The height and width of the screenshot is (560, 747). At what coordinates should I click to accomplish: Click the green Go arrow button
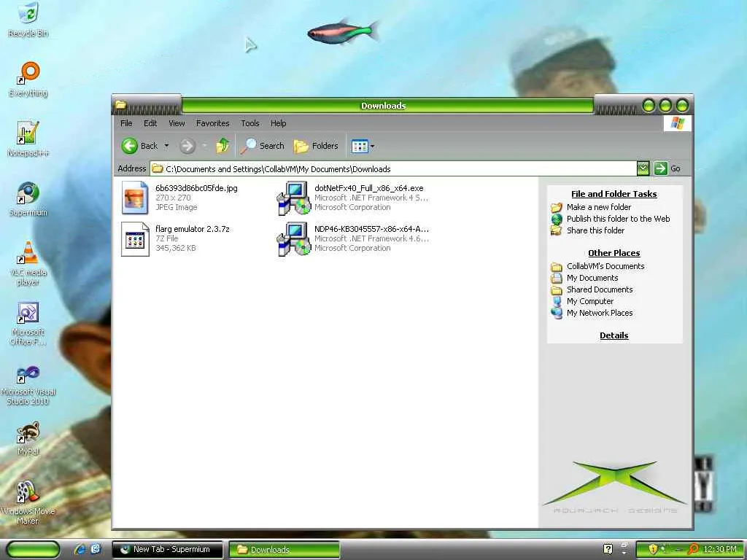tap(661, 168)
